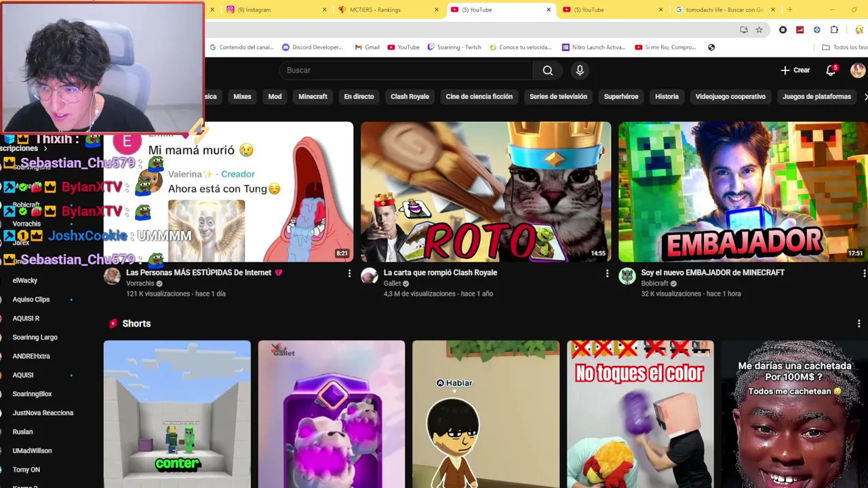This screenshot has width=868, height=488.
Task: Open Contenido del canal bookmark
Action: 241,47
